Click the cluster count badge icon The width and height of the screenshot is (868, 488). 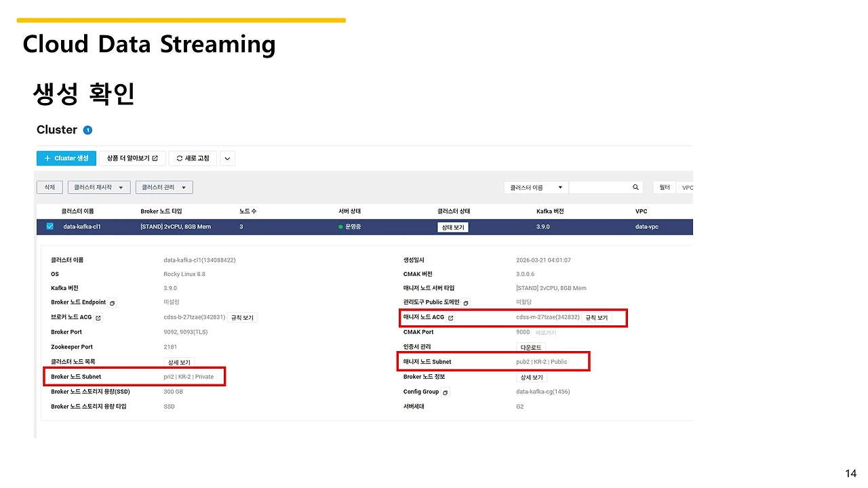[87, 130]
